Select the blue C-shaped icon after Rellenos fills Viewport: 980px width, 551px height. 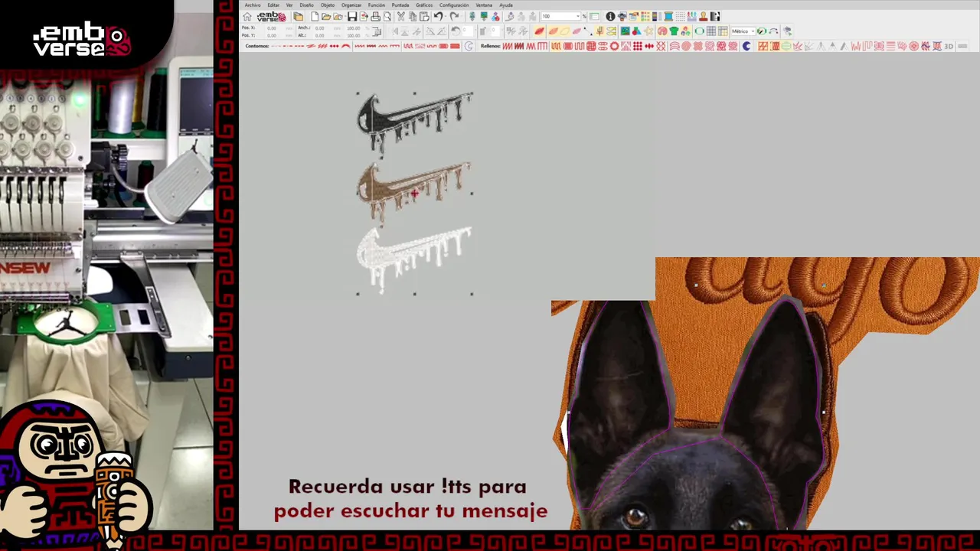pyautogui.click(x=746, y=46)
